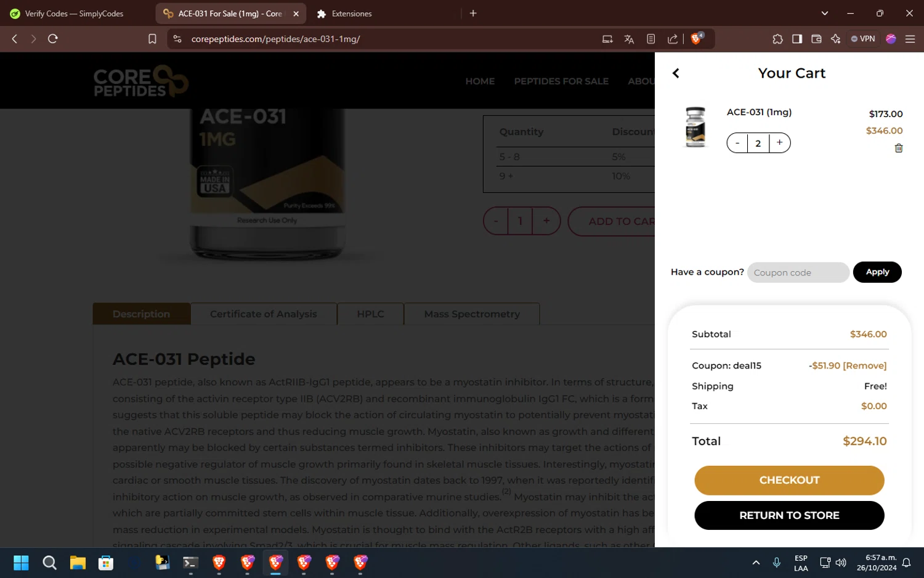The width and height of the screenshot is (924, 578).
Task: Click Return to Store
Action: 789,515
